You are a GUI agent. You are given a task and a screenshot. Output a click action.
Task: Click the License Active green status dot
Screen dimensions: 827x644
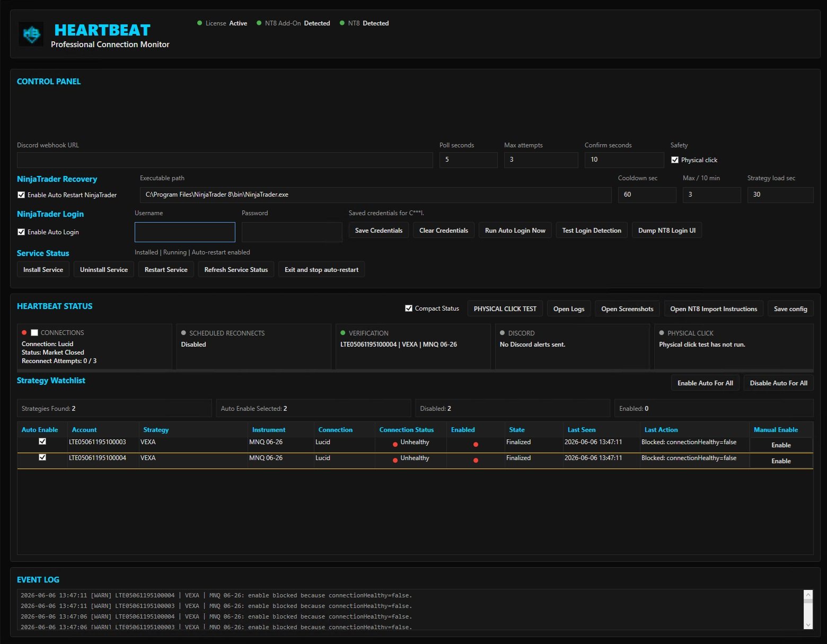coord(200,23)
